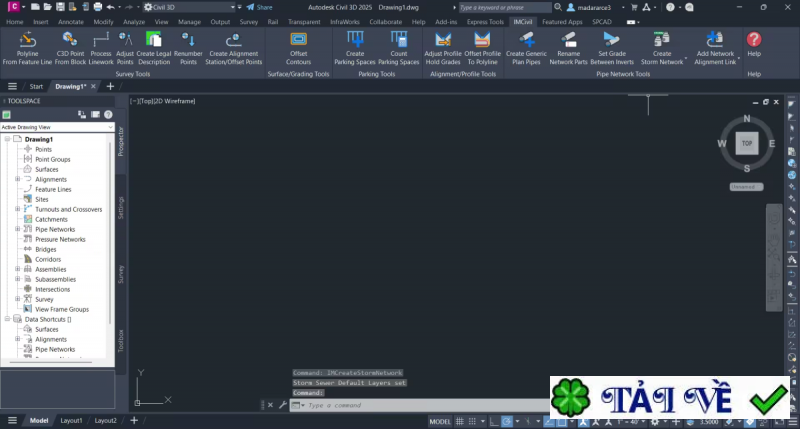
Task: Start Create Legal Description tool
Action: coord(154,48)
